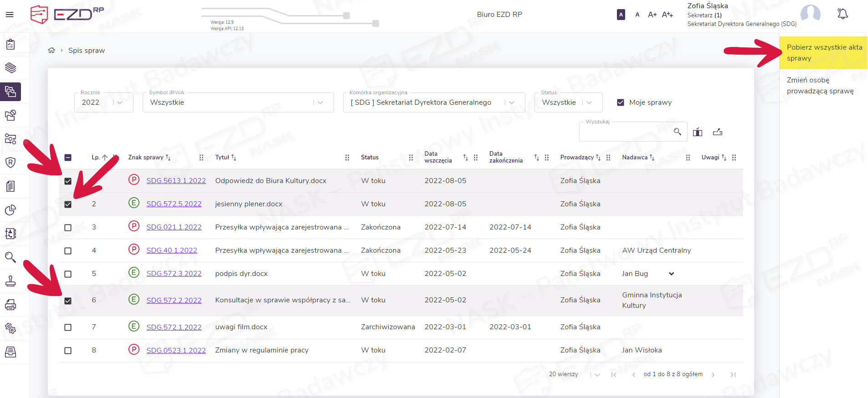This screenshot has height=398, width=868.
Task: Open the stamp icon in sidebar
Action: [10, 281]
